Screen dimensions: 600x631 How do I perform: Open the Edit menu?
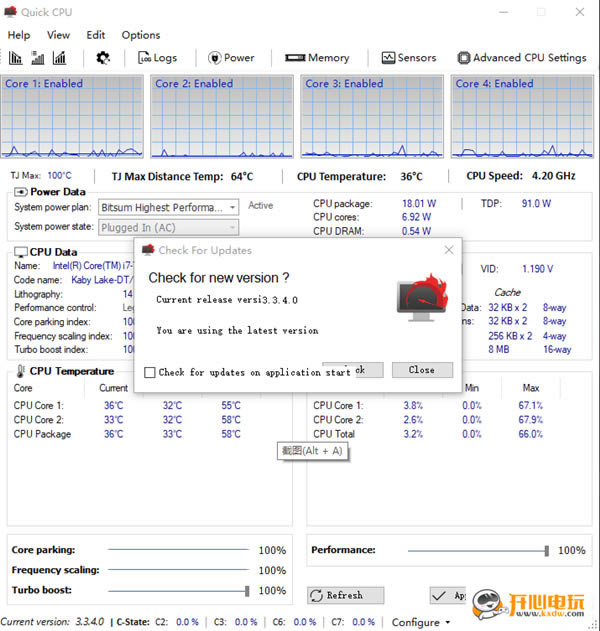click(95, 35)
